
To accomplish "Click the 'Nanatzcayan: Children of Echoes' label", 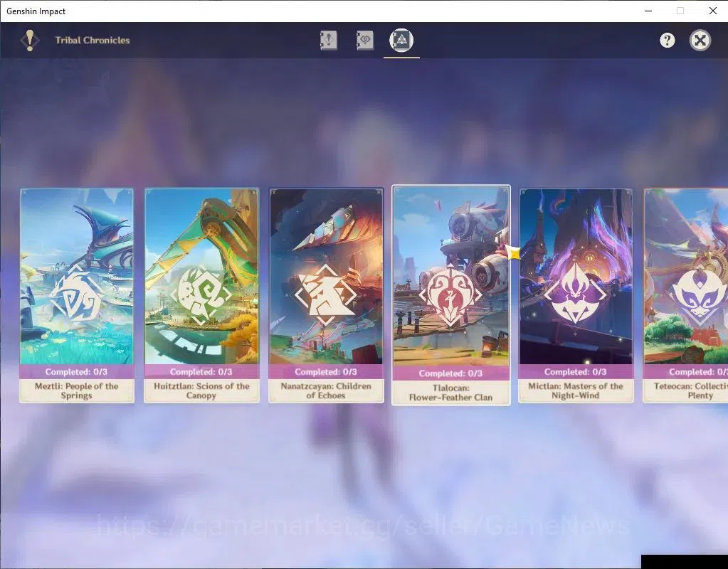I will (x=326, y=390).
